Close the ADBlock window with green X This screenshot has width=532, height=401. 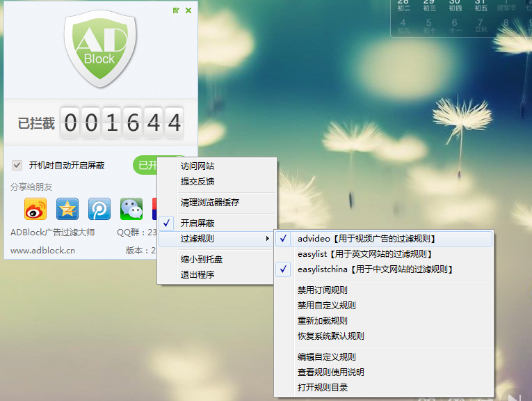(x=188, y=10)
